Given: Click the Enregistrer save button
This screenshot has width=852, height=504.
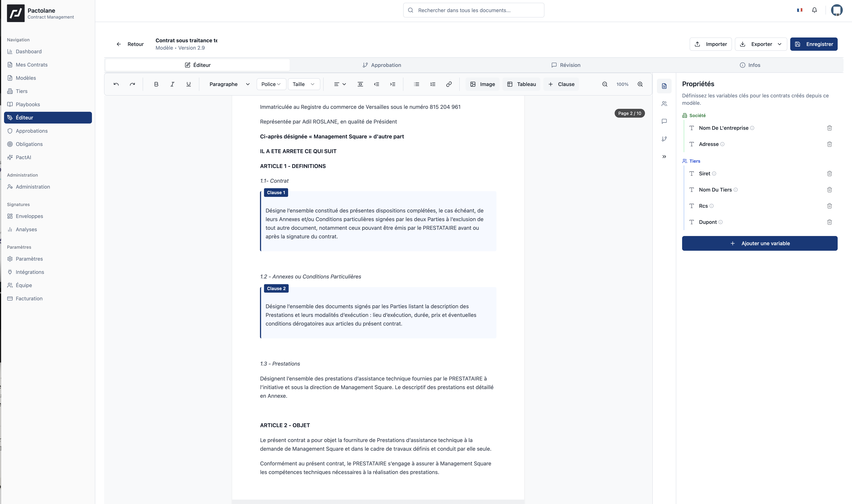Looking at the screenshot, I should (814, 44).
